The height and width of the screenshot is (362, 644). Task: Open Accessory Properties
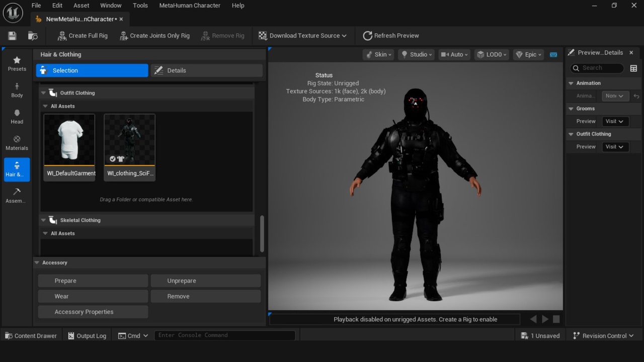click(x=93, y=312)
